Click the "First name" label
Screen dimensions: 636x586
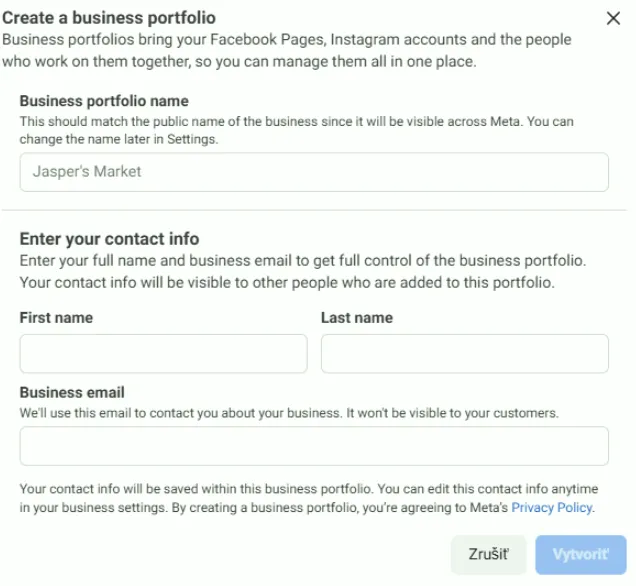coord(56,318)
